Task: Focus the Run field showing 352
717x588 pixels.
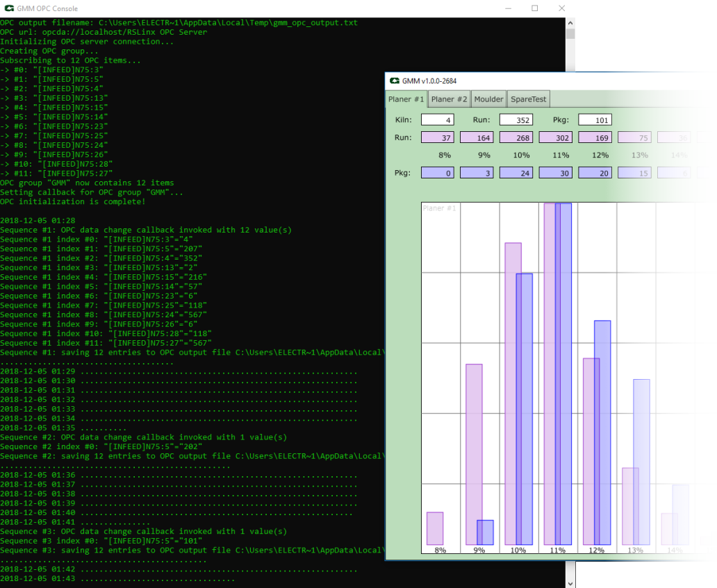Action: pos(516,120)
